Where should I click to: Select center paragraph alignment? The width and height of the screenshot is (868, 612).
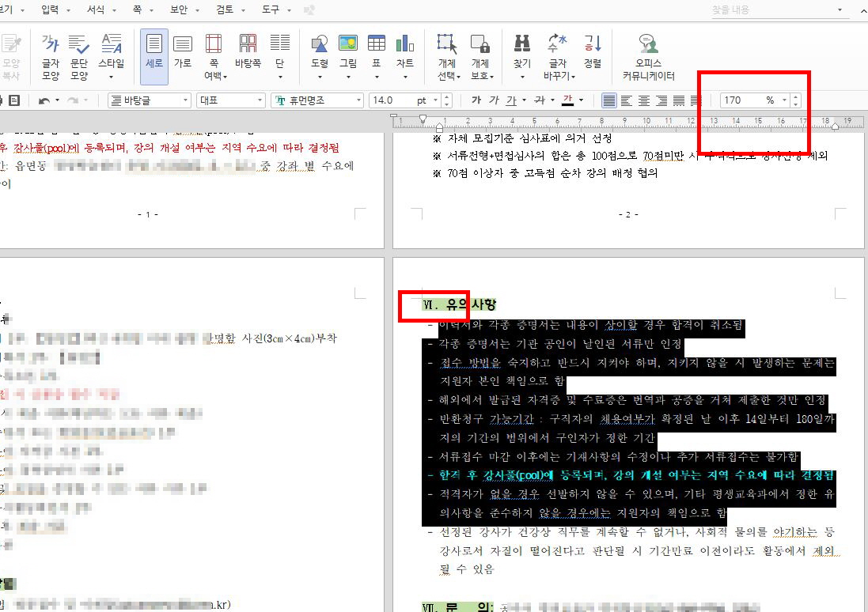(644, 100)
